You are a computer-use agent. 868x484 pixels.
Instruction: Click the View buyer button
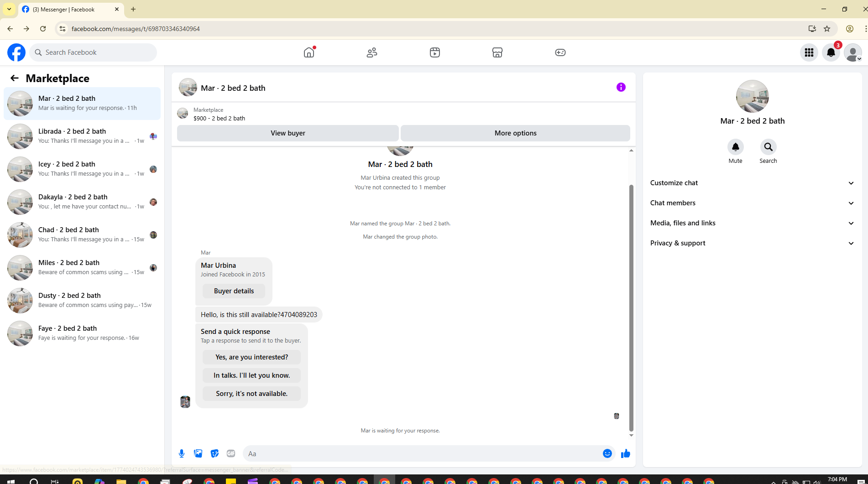click(288, 133)
